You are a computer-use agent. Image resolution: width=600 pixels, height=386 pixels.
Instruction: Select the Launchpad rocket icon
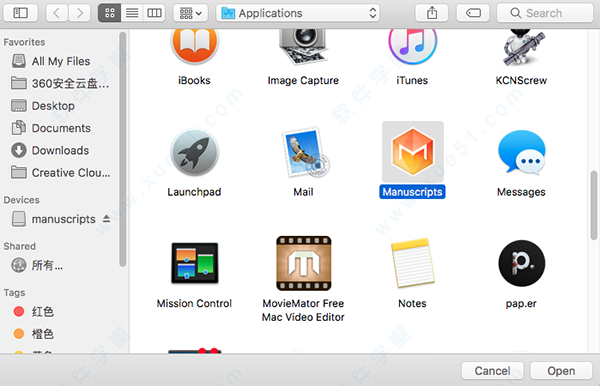pos(194,153)
